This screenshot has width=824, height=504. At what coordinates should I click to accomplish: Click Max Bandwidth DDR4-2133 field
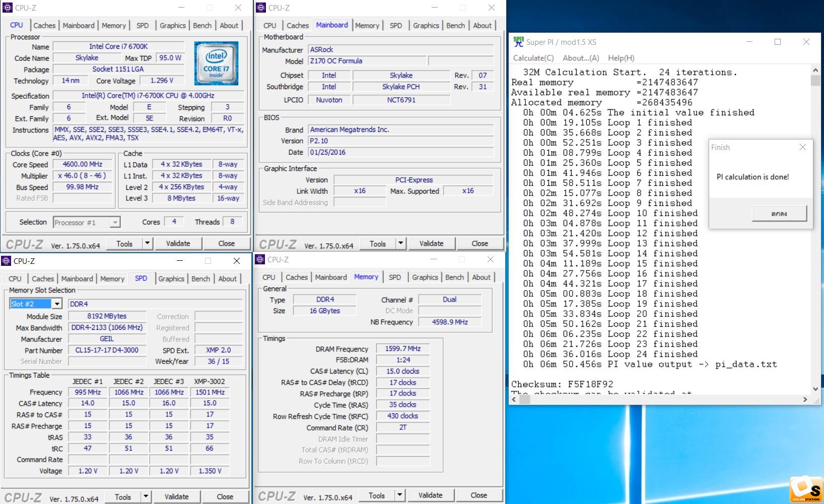(107, 327)
